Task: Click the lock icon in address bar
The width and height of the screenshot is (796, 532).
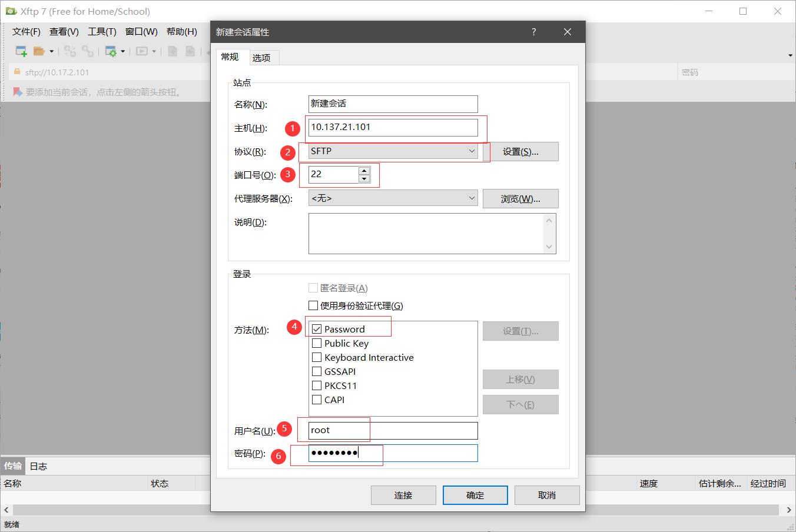Action: click(16, 72)
